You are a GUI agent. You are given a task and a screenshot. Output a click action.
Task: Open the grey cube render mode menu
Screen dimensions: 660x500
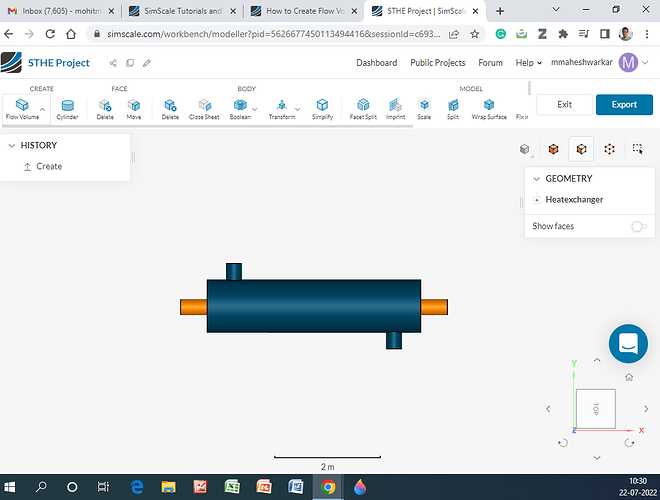525,149
